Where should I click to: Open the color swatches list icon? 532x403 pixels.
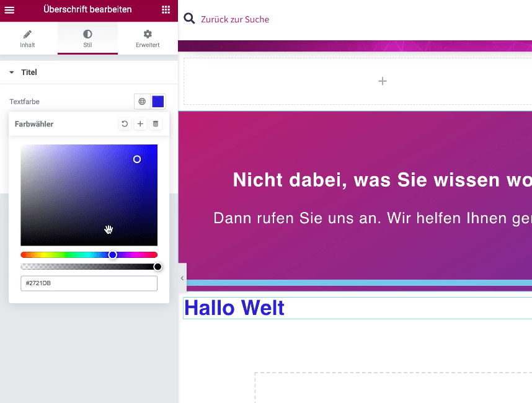click(156, 124)
